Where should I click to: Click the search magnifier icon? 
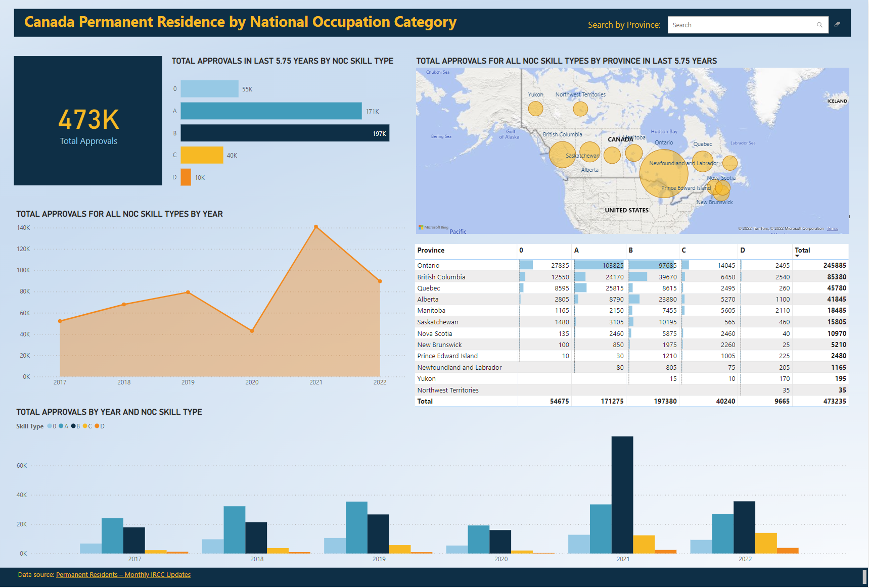point(819,25)
